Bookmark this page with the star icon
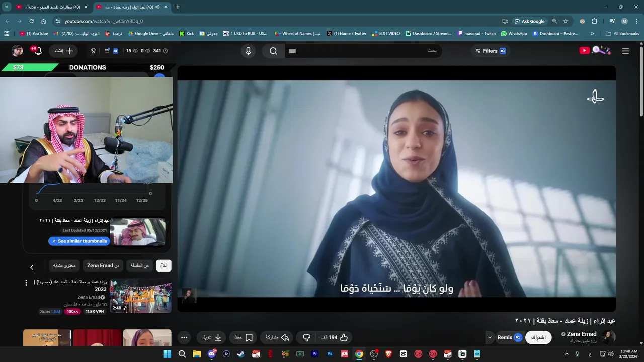 (566, 21)
